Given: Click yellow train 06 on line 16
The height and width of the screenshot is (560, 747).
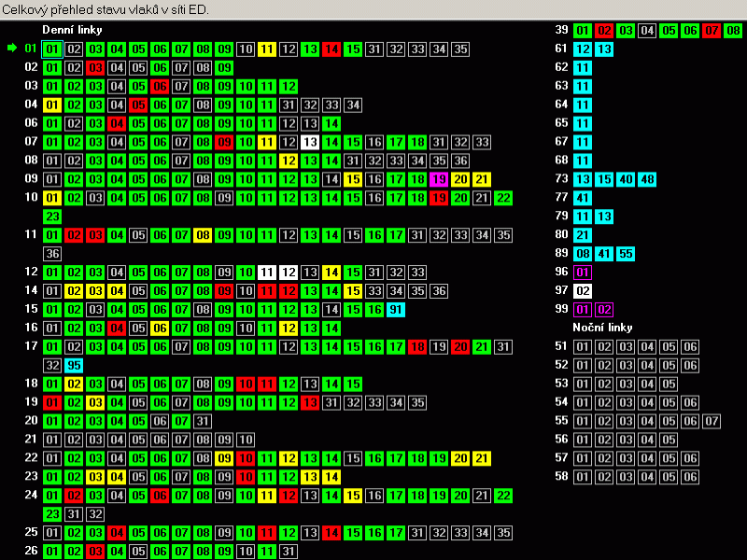Looking at the screenshot, I should tap(160, 328).
